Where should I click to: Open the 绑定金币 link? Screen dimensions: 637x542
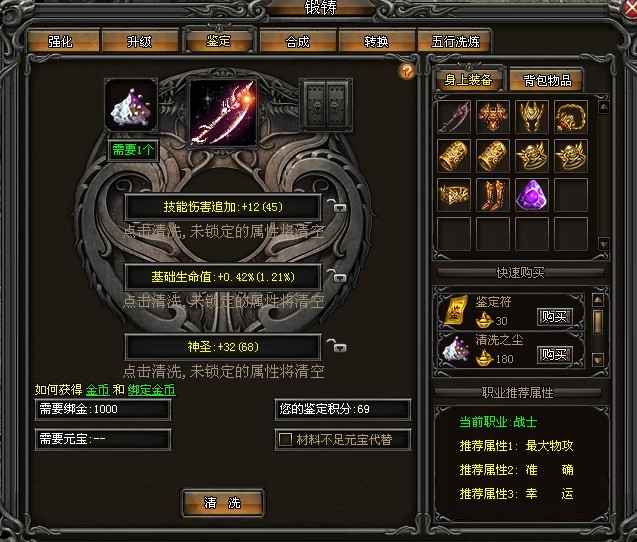point(151,390)
